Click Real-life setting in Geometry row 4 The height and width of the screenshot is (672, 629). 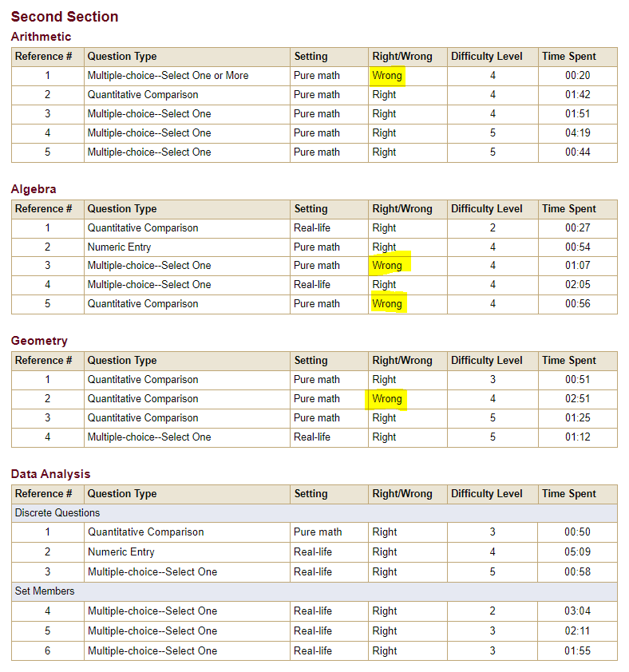312,437
